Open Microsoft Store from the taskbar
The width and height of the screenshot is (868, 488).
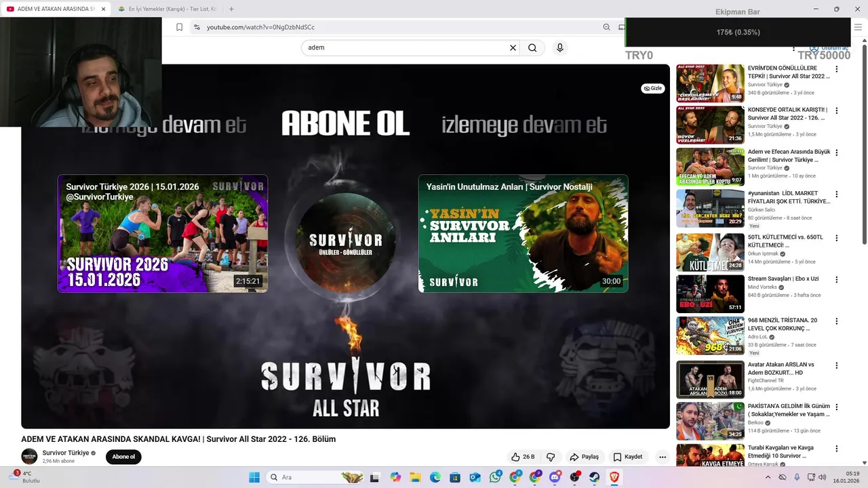455,477
